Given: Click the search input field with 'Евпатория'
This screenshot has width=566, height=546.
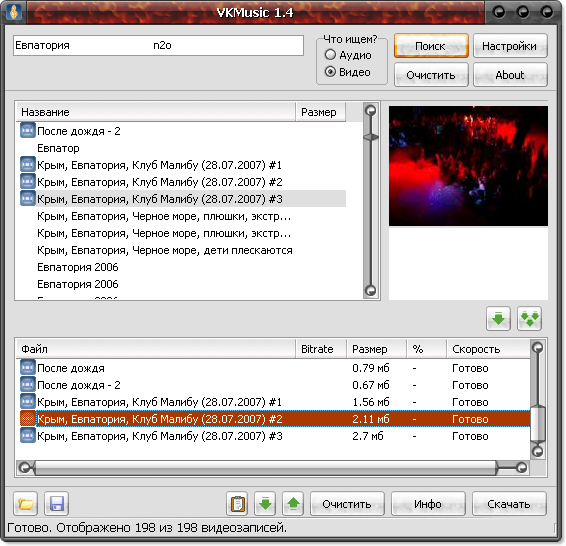Looking at the screenshot, I should point(158,45).
